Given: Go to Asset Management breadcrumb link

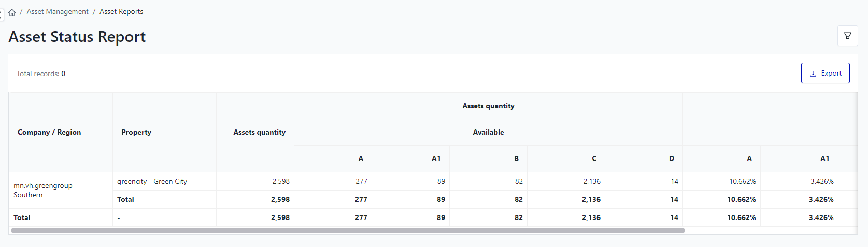Looking at the screenshot, I should tap(58, 11).
